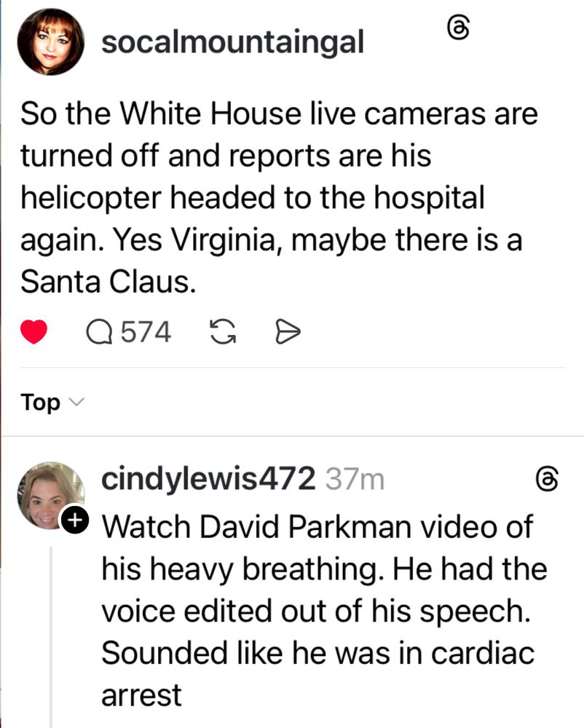The image size is (584, 728).
Task: Click the word arrest in the reply
Action: (x=141, y=695)
